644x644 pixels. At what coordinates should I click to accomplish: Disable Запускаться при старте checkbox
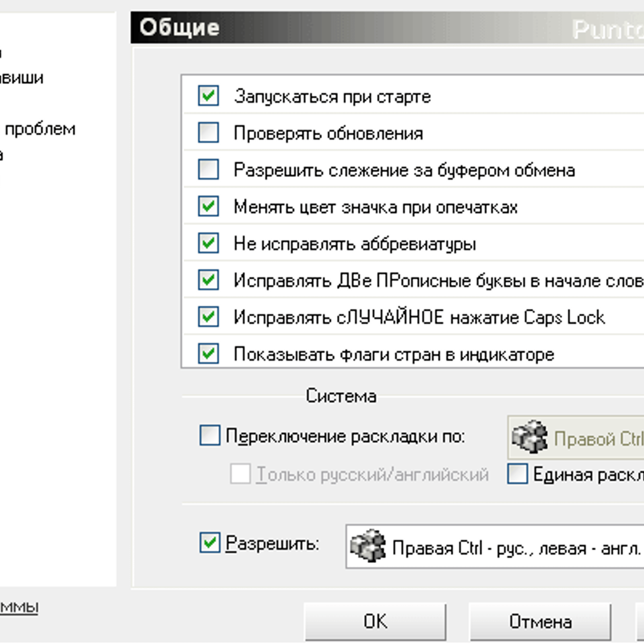[x=208, y=96]
